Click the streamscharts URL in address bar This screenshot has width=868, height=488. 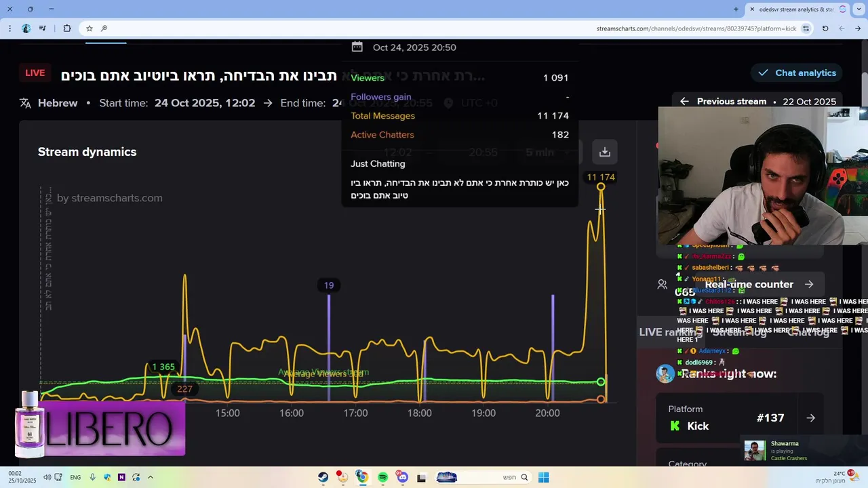[696, 28]
